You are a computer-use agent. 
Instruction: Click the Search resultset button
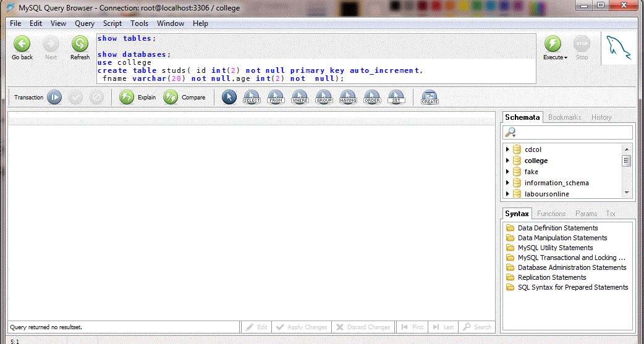point(477,327)
